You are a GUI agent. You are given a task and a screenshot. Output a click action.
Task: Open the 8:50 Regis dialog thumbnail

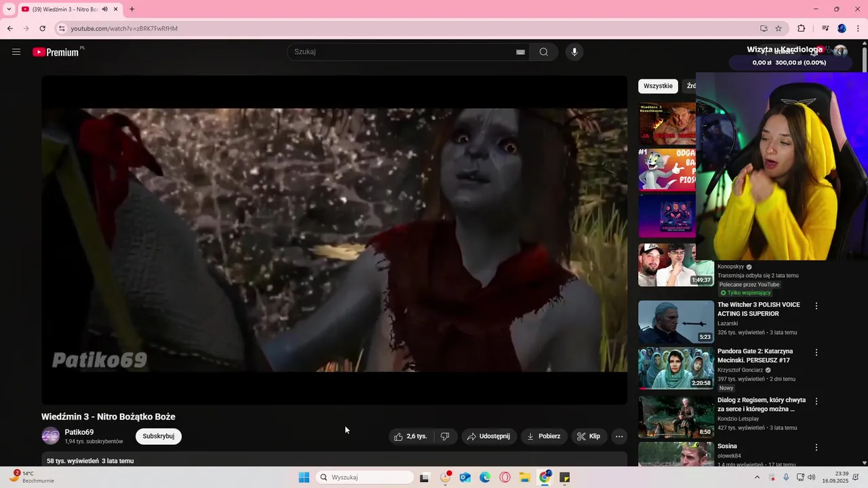click(x=676, y=417)
